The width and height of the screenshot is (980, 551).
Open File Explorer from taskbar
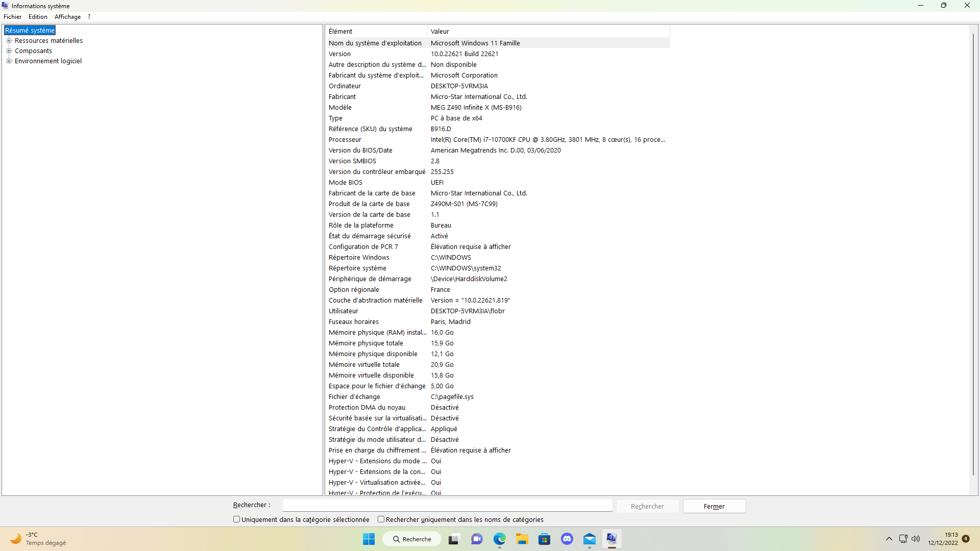tap(522, 539)
